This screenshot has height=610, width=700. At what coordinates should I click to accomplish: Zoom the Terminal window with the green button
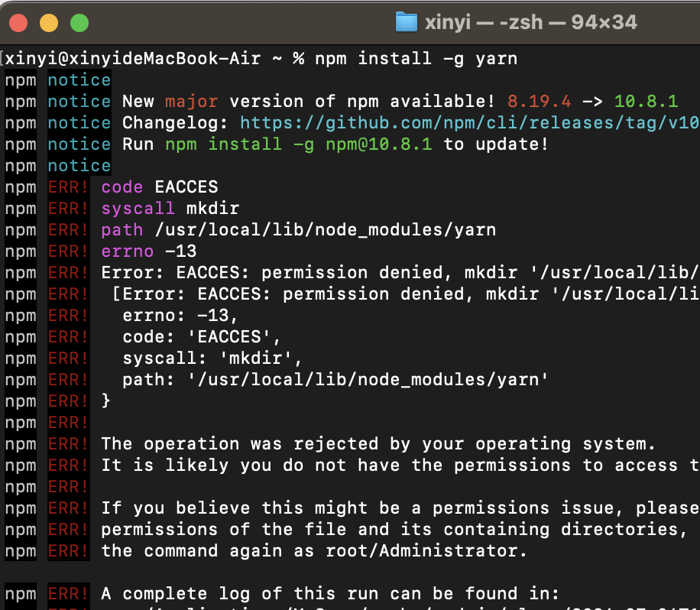(x=79, y=23)
